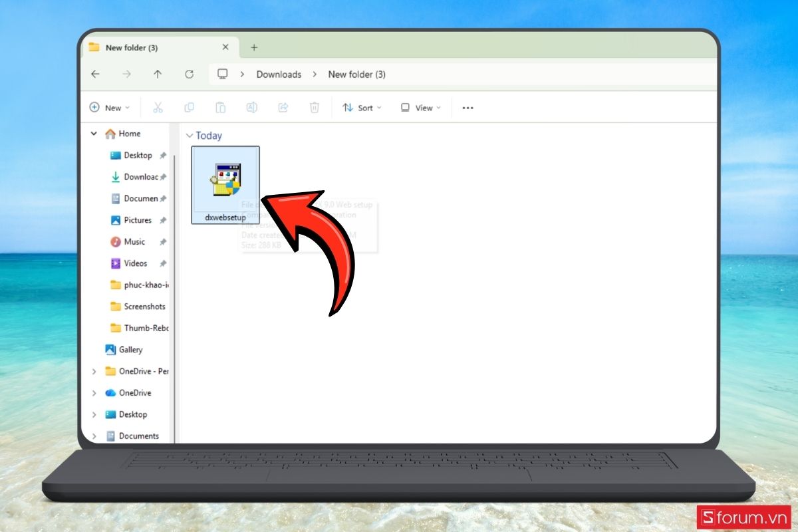Click the Copy icon in toolbar
The image size is (798, 532).
pos(189,108)
